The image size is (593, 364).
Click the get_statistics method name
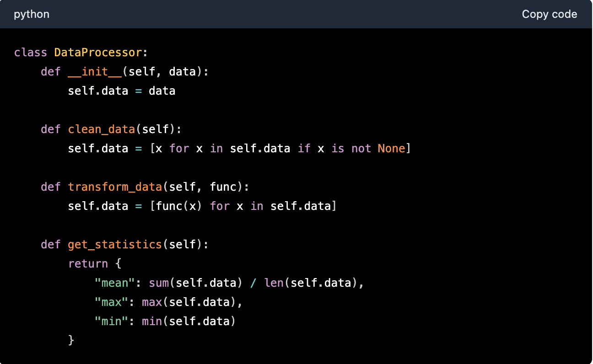coord(115,245)
